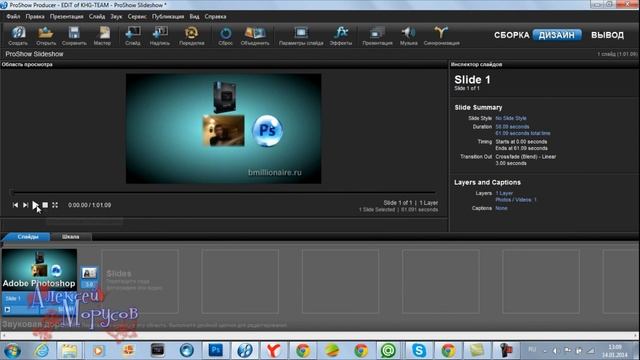The width and height of the screenshot is (640, 360).
Task: Open Skype from the taskbar
Action: tap(419, 351)
